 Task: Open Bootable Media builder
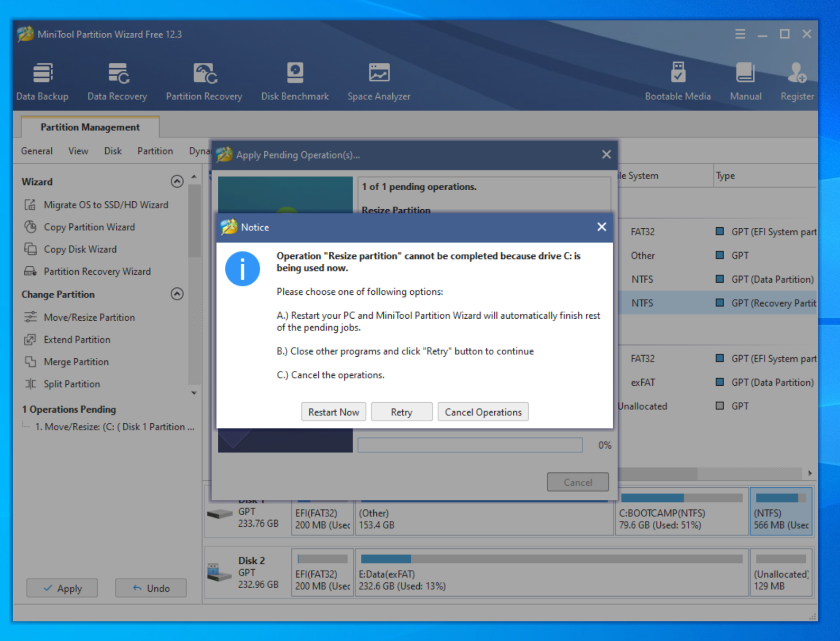(x=678, y=81)
